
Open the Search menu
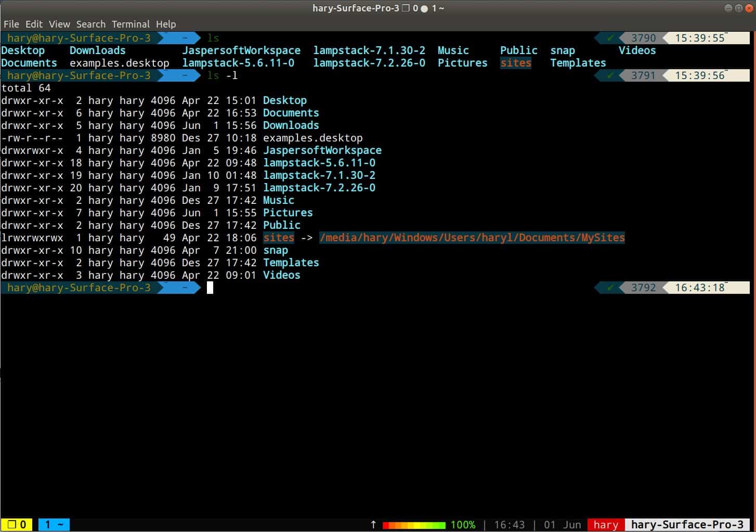91,24
